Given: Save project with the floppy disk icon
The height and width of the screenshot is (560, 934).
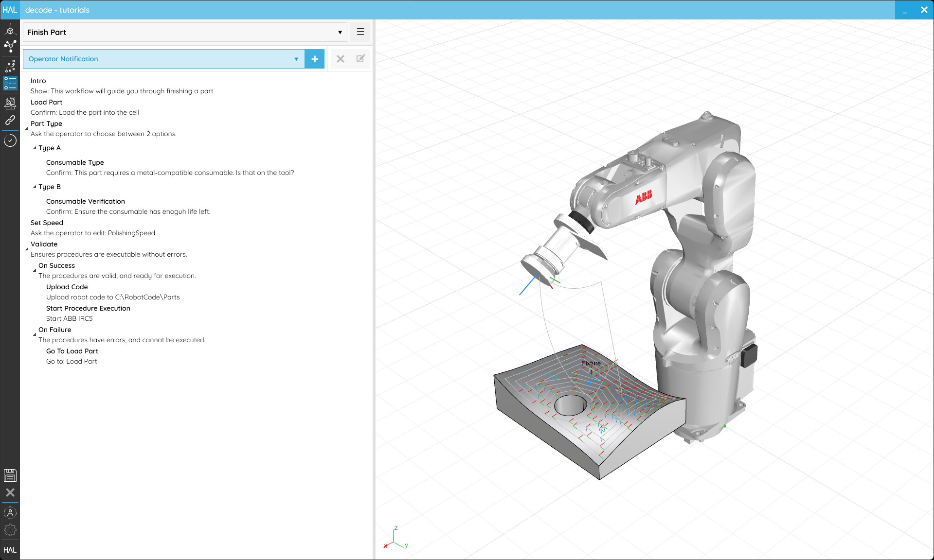Looking at the screenshot, I should pyautogui.click(x=10, y=475).
